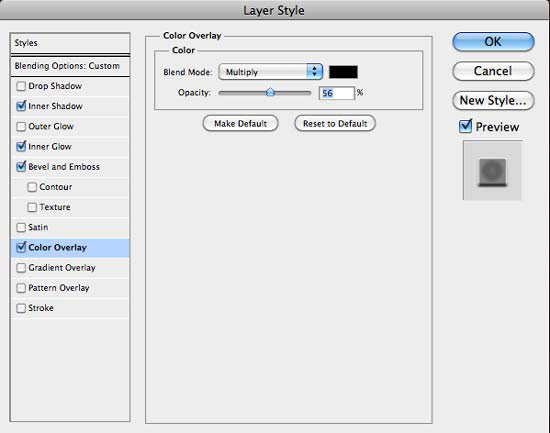Select the Stroke style entry
This screenshot has width=550, height=433.
point(70,308)
